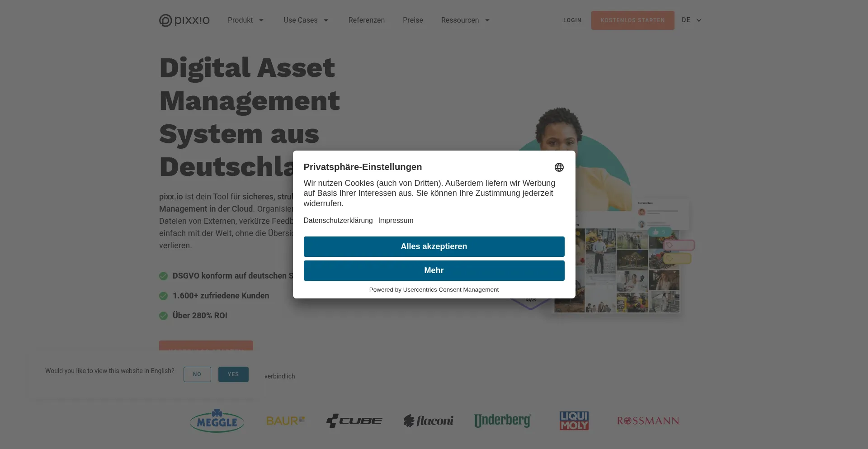Click the Rossmann logo

(x=648, y=421)
